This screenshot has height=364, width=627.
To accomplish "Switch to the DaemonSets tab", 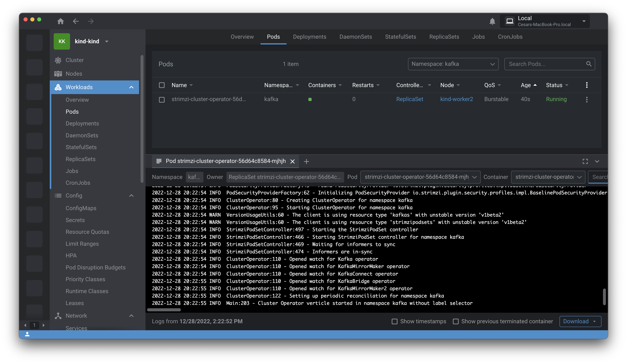I will click(x=356, y=37).
